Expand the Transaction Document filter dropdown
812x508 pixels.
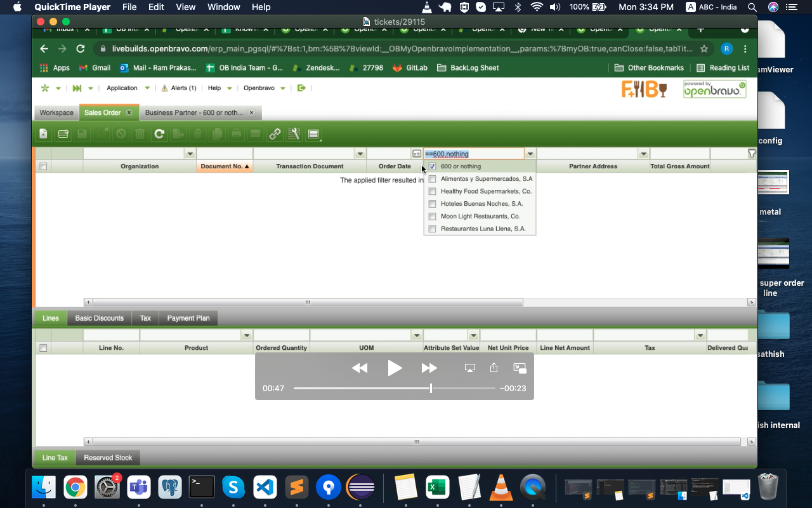tap(360, 154)
